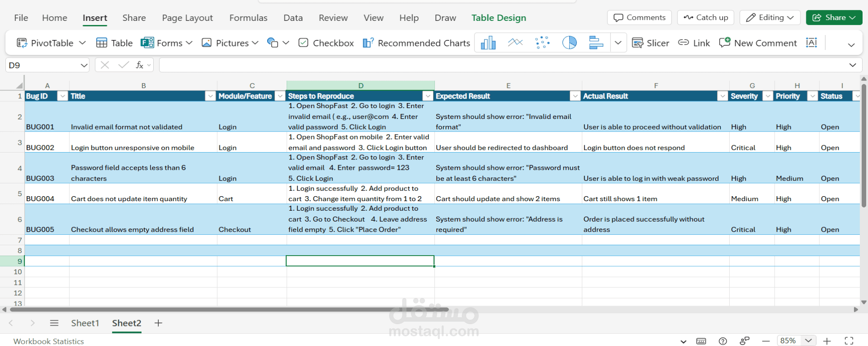Expand the ribbon options chevron
This screenshot has width=868, height=346.
(x=851, y=44)
